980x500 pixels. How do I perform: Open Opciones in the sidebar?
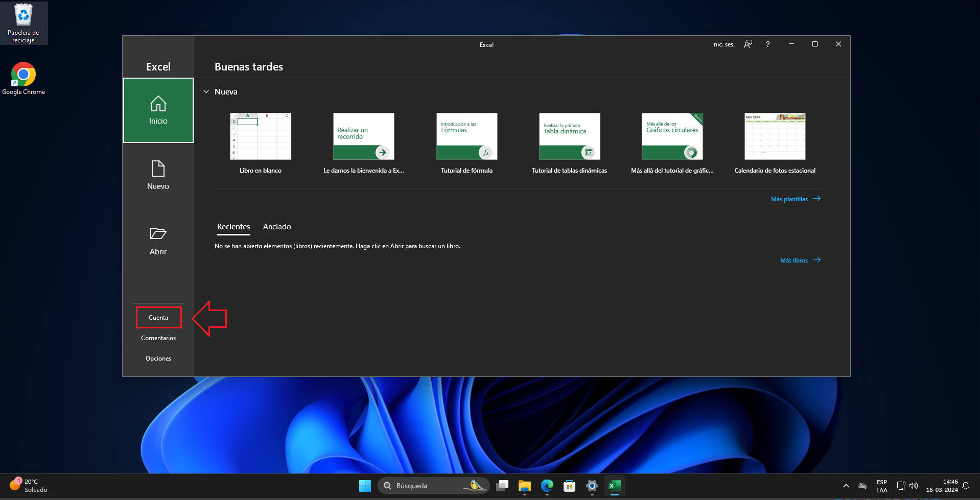click(x=158, y=359)
